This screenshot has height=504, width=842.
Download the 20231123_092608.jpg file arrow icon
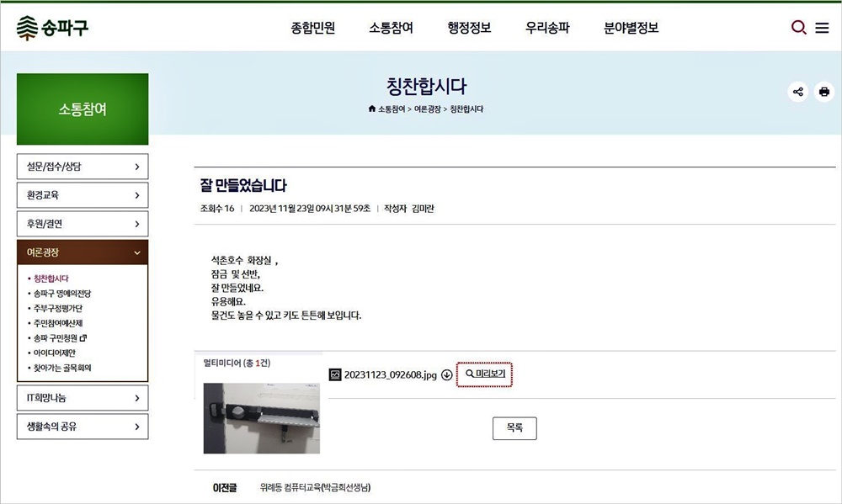click(x=447, y=374)
